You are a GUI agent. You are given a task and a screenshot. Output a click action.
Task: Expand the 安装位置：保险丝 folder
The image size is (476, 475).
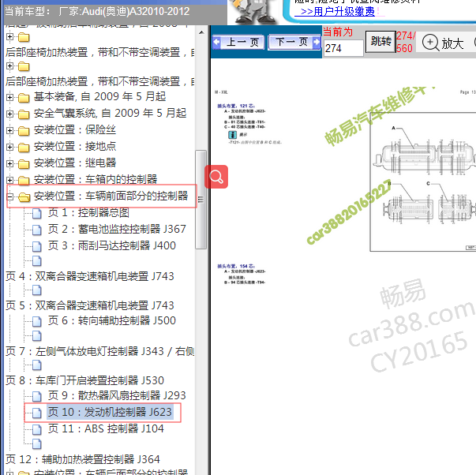pyautogui.click(x=9, y=130)
